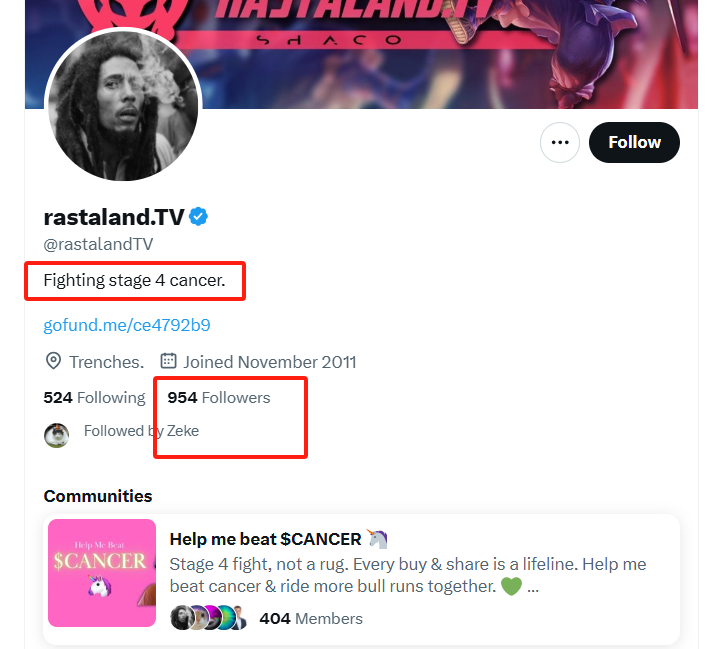Screen dimensions: 707x649
Task: Click the rastaland.TV display name
Action: click(114, 217)
